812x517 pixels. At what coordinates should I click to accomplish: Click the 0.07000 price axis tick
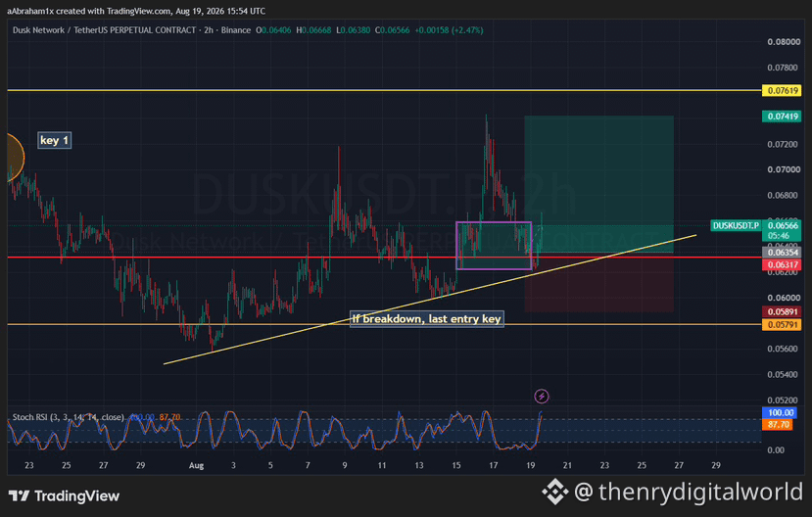pyautogui.click(x=783, y=169)
